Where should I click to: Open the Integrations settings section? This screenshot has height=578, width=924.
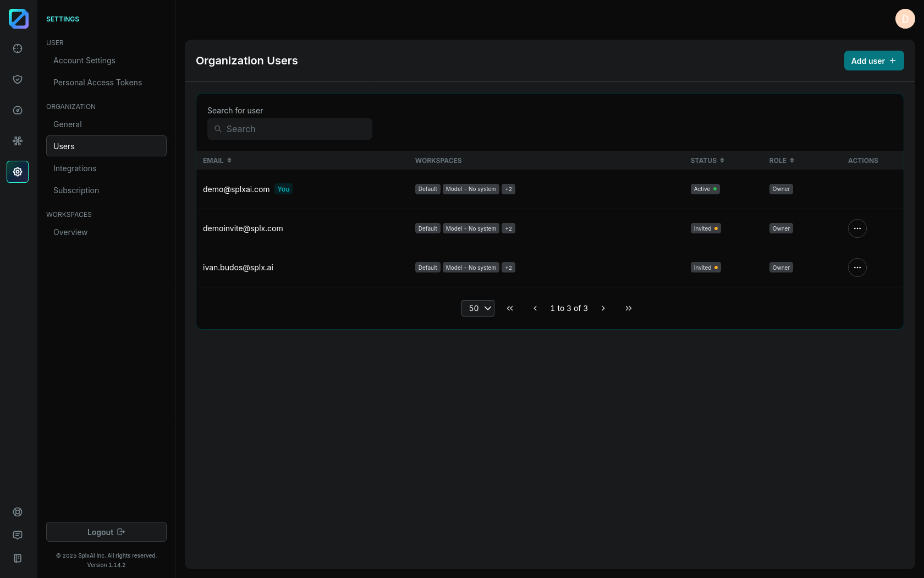coord(75,168)
